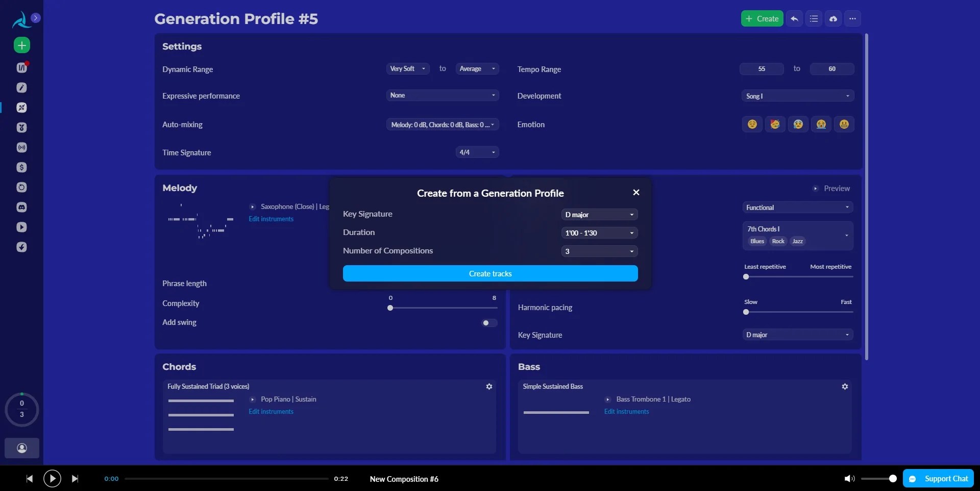The image size is (980, 491).
Task: Open the user profile icon at bottom left
Action: (21, 448)
